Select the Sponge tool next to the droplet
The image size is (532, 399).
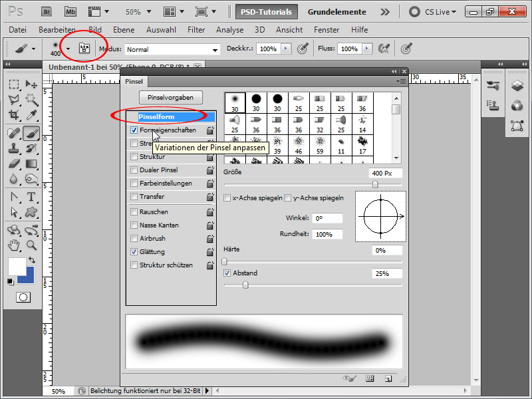tap(31, 179)
